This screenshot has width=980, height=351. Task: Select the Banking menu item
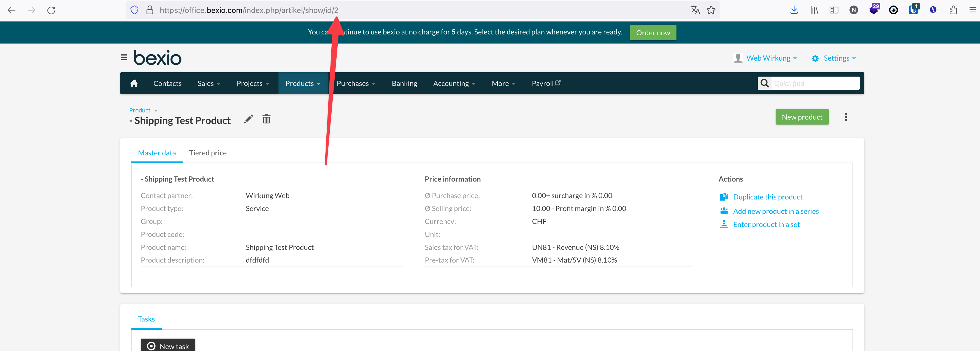click(x=404, y=83)
